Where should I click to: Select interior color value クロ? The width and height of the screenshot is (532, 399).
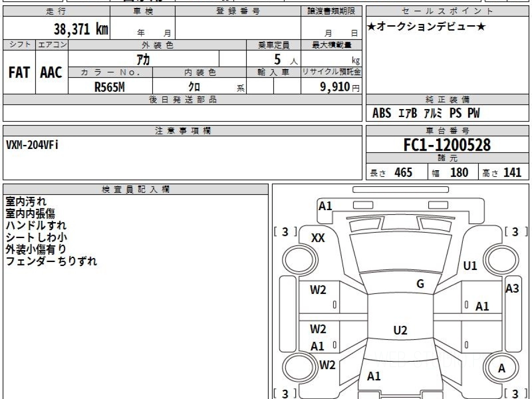click(x=194, y=87)
